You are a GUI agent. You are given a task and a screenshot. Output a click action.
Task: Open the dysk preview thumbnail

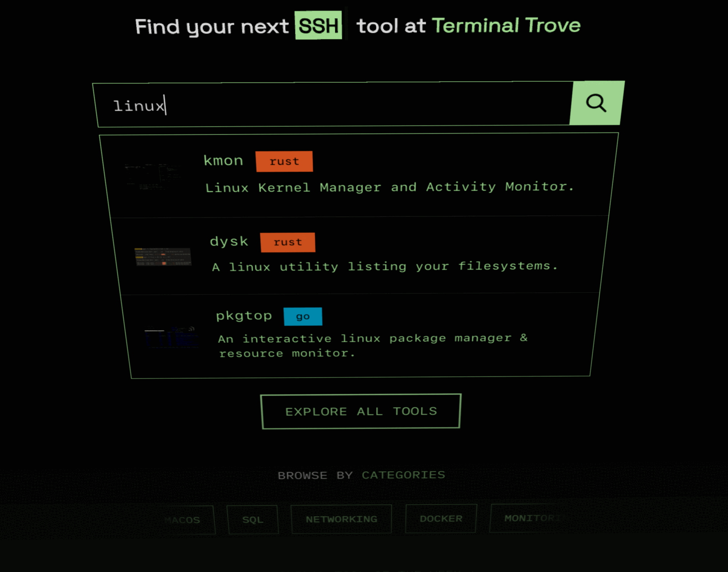(163, 257)
